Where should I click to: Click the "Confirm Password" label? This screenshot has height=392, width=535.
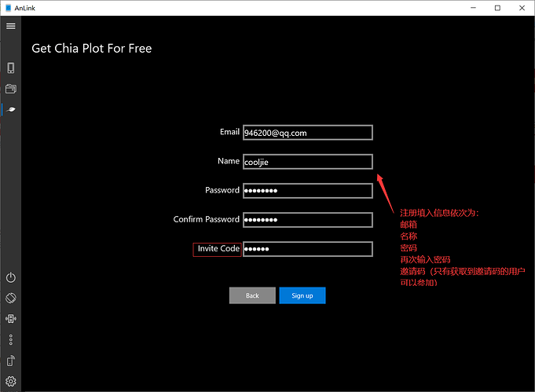(207, 219)
